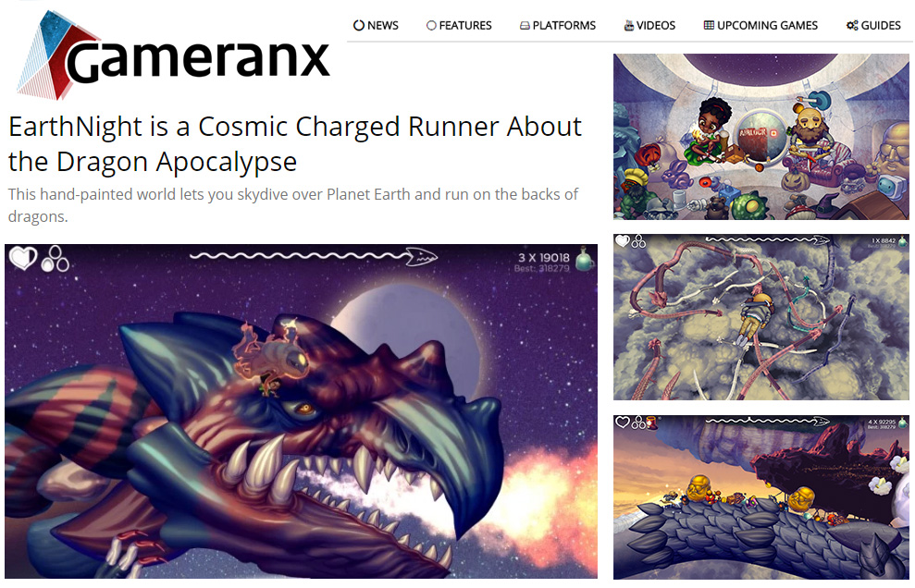
Task: Open the FEATURES menu item
Action: click(459, 25)
